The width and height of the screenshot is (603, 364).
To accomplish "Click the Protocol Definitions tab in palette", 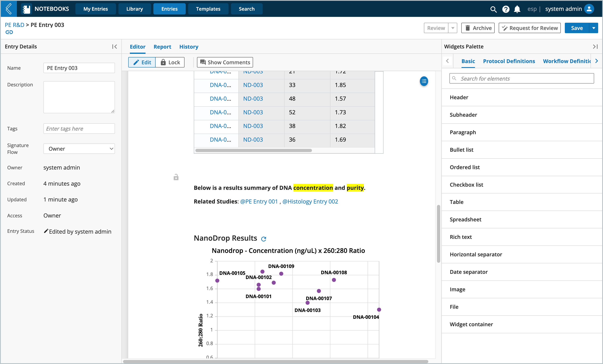I will 508,61.
